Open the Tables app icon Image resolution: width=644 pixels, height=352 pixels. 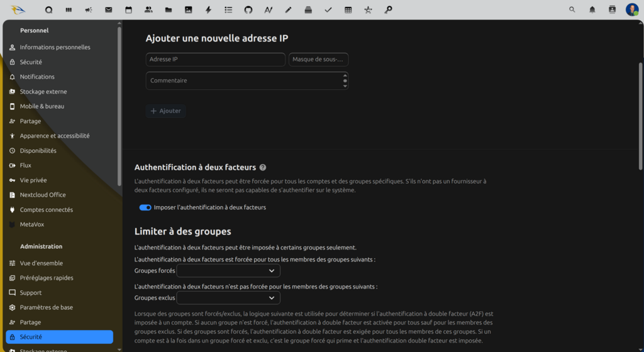click(348, 10)
